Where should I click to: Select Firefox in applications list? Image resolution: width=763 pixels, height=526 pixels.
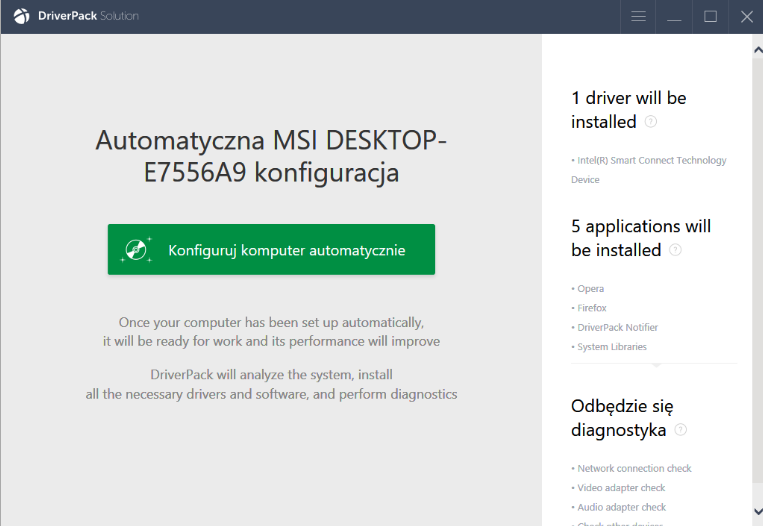point(589,308)
